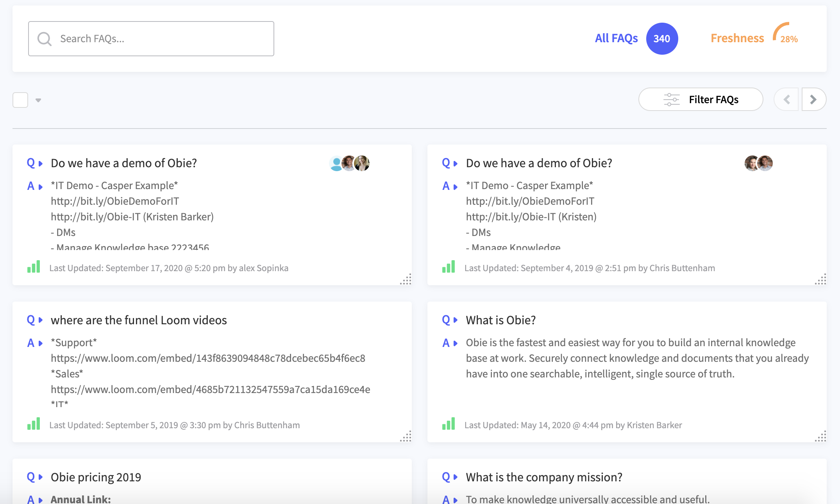Open Obie-IT (Kristen Barker) link

(x=132, y=217)
